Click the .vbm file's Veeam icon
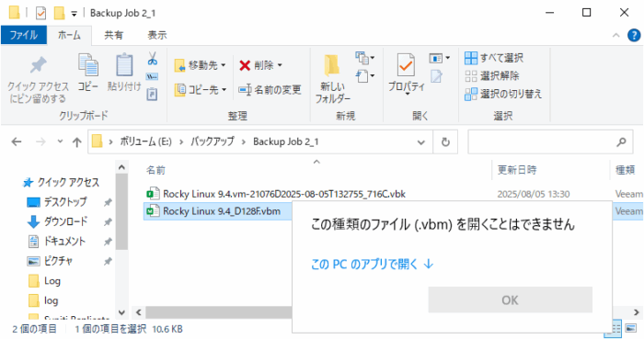The image size is (644, 339). [154, 211]
